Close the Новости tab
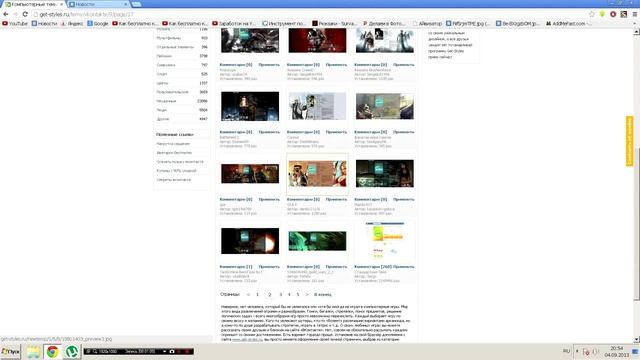Image resolution: width=640 pixels, height=360 pixels. 126,4
